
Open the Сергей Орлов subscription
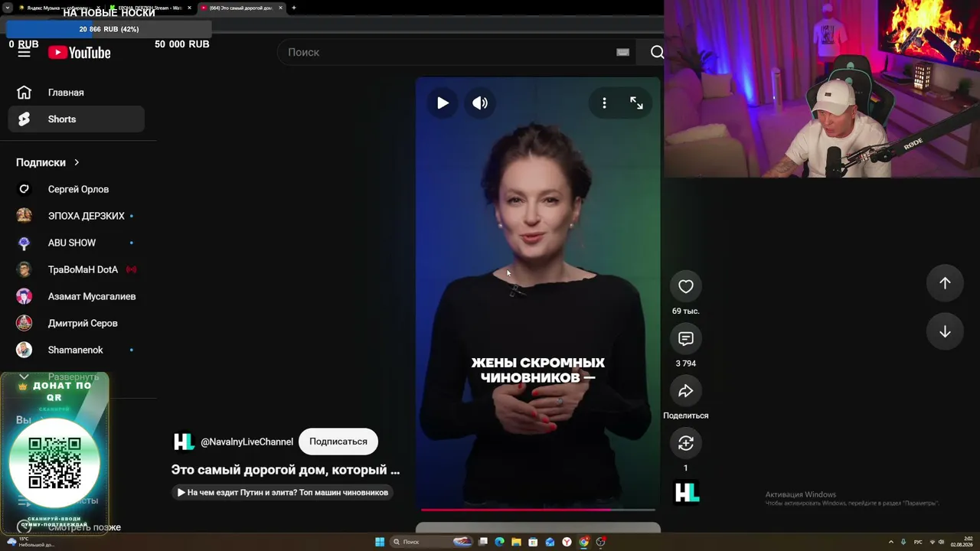pos(76,189)
